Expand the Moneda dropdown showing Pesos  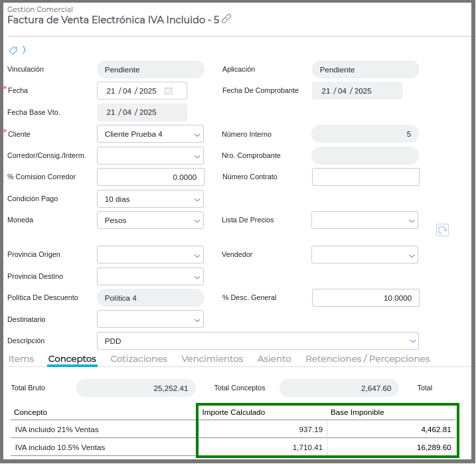click(x=197, y=220)
